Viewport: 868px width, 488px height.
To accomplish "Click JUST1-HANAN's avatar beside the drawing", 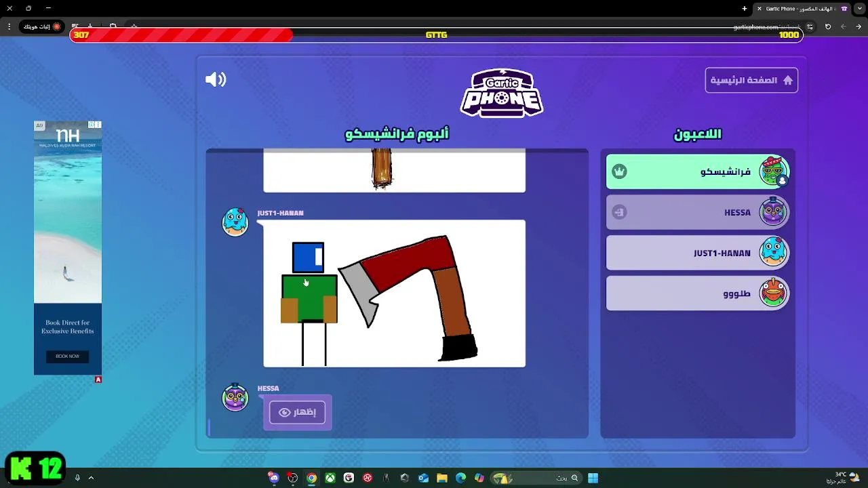I will (235, 222).
